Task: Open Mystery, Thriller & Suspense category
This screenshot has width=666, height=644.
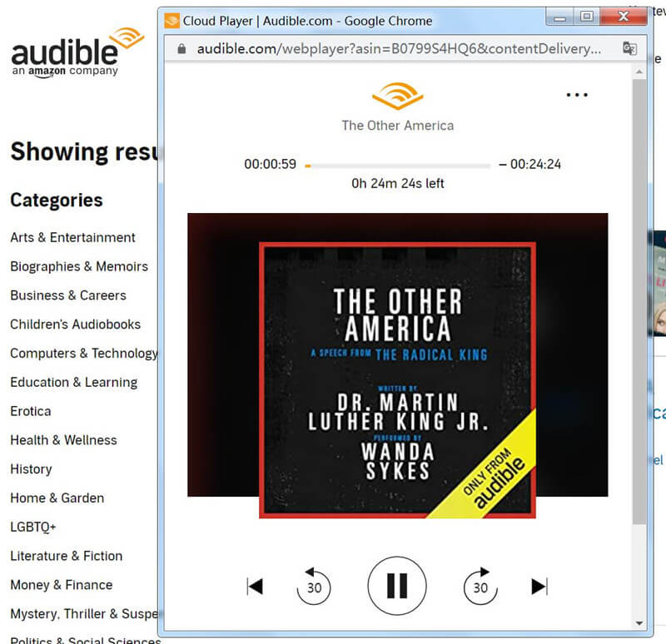Action: pos(84,614)
